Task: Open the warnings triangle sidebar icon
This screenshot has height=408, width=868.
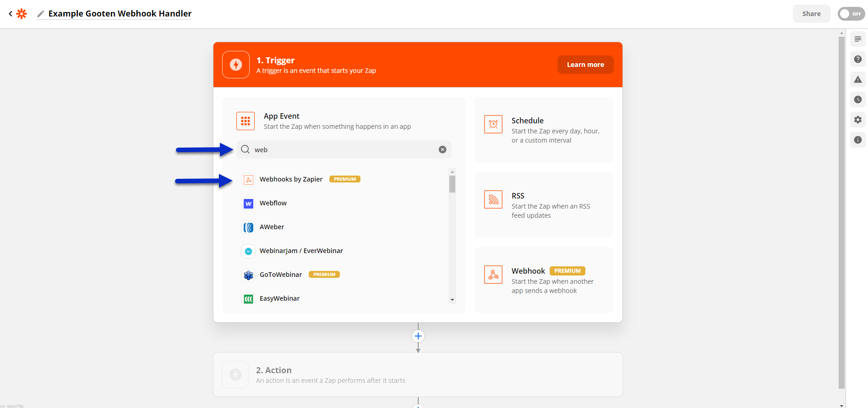Action: tap(858, 79)
